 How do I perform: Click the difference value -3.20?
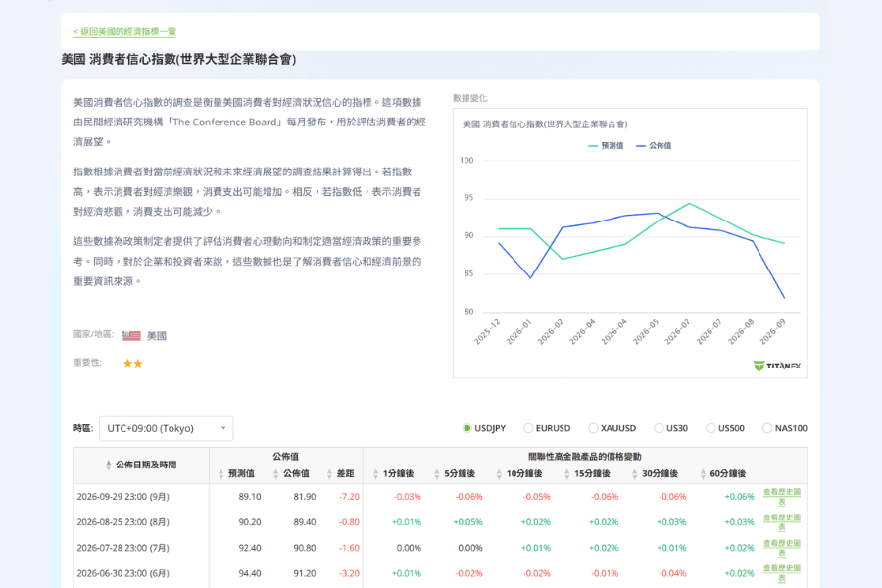[x=349, y=573]
